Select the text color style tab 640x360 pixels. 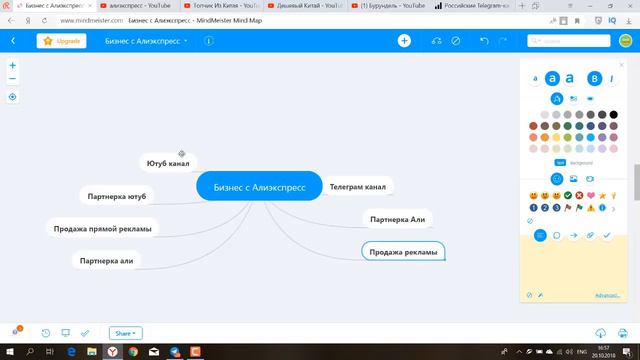point(557,98)
